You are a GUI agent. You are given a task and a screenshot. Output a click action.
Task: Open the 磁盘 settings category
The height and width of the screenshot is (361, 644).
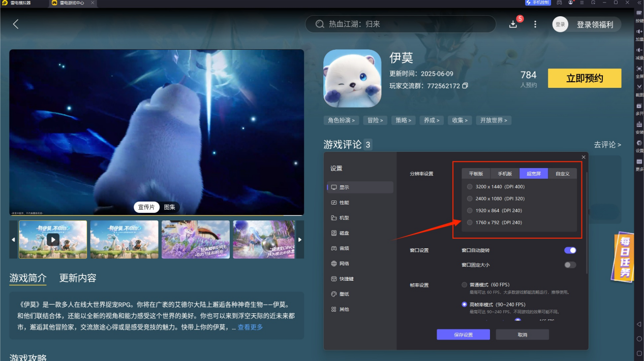360,233
